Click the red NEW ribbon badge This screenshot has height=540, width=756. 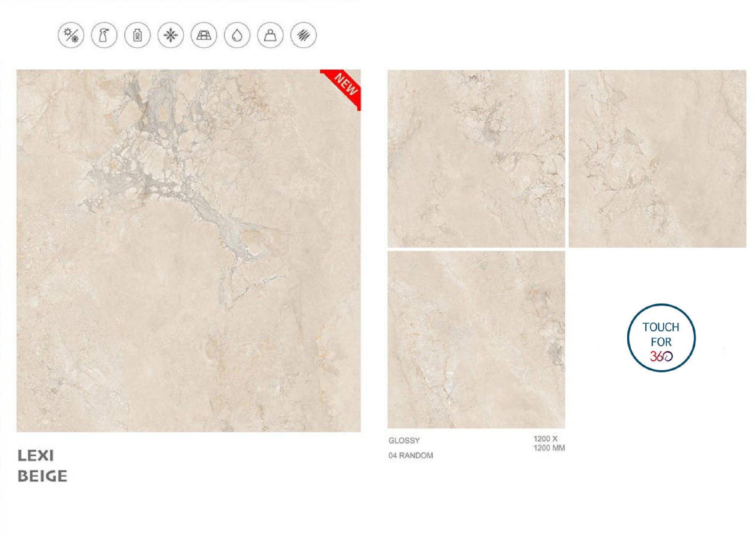point(344,86)
